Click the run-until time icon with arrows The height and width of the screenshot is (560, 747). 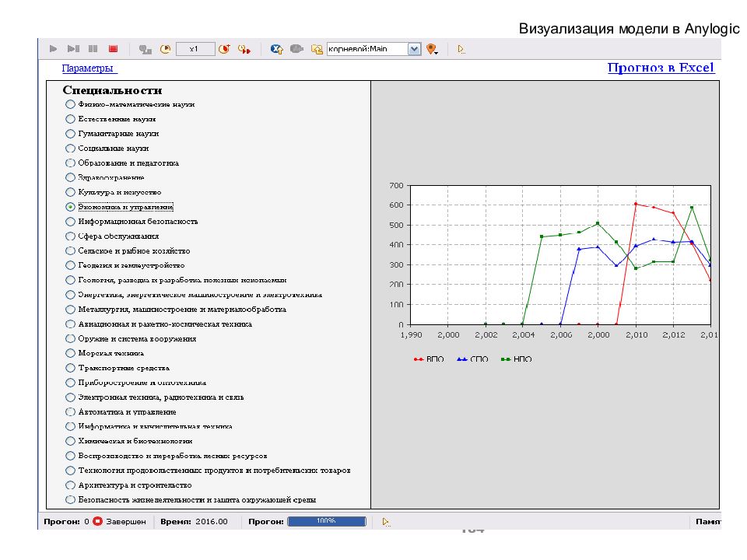tap(244, 49)
